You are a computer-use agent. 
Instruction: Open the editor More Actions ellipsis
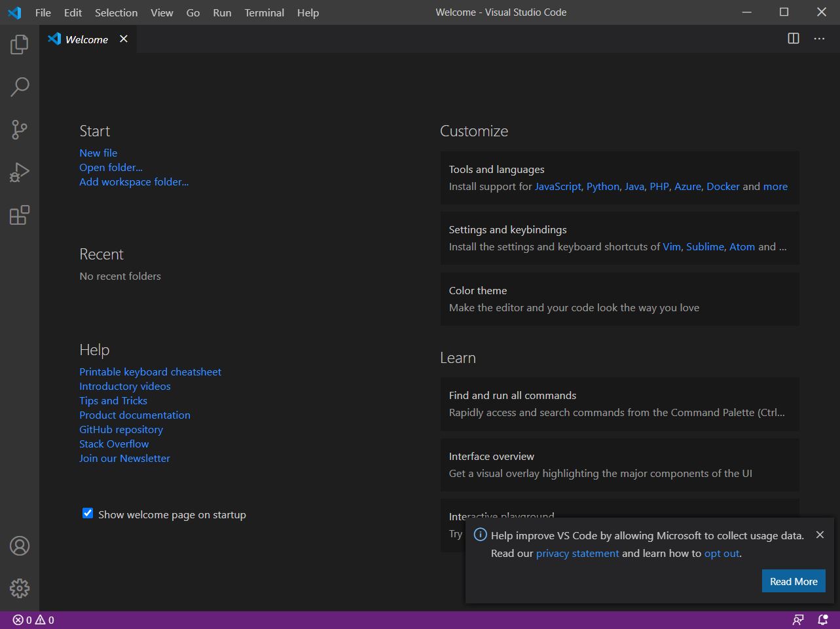tap(819, 39)
